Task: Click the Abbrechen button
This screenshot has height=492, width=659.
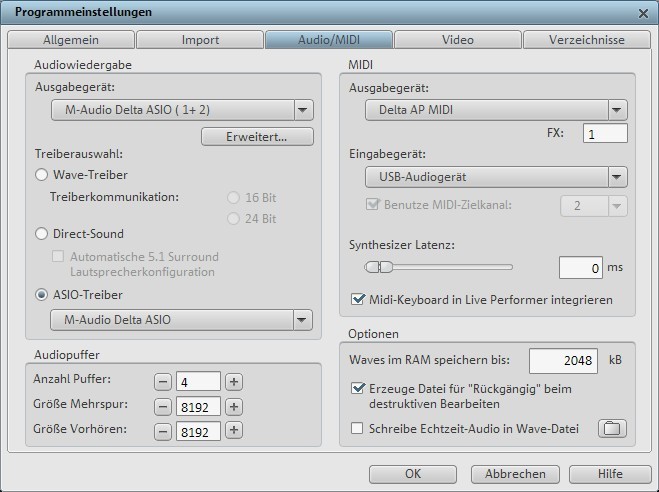Action: point(515,474)
